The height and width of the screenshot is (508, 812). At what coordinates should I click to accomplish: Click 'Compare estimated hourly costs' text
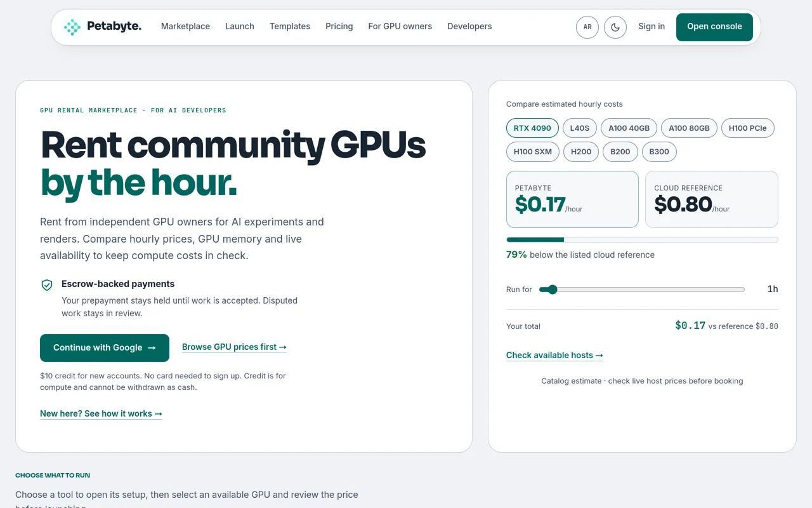565,104
